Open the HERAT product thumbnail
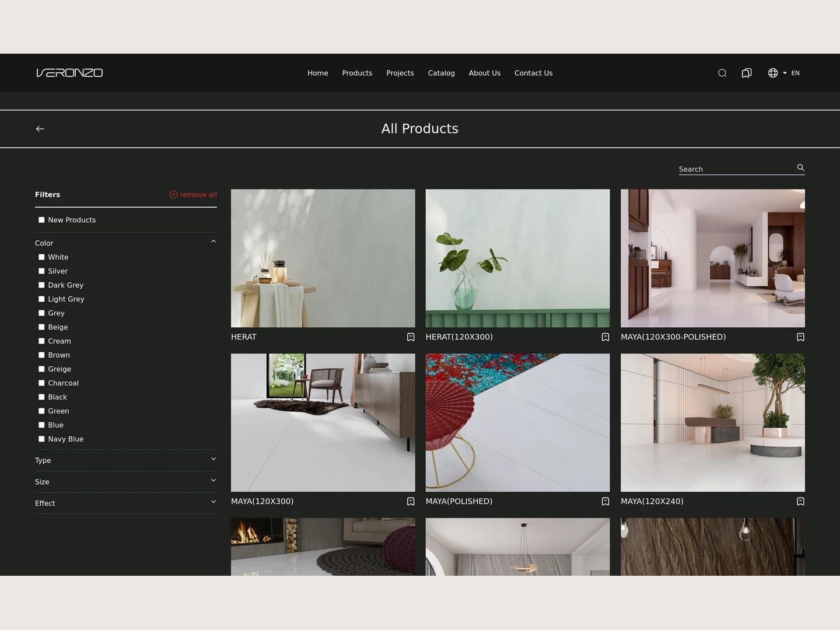 323,258
